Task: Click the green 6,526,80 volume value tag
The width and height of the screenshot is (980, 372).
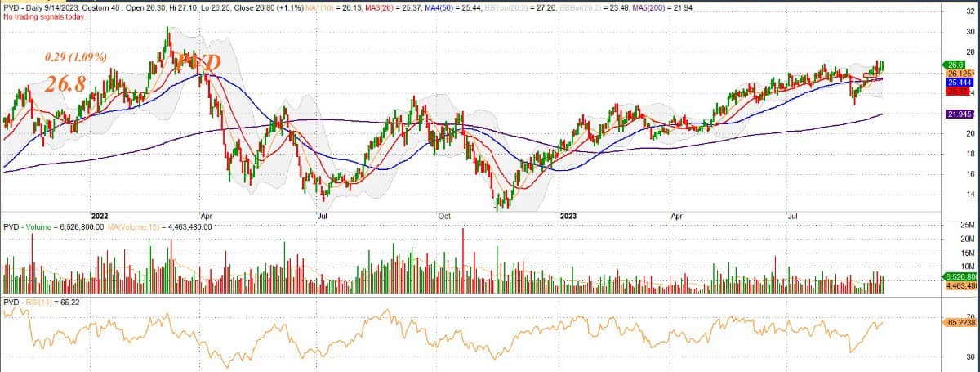Action: point(960,276)
